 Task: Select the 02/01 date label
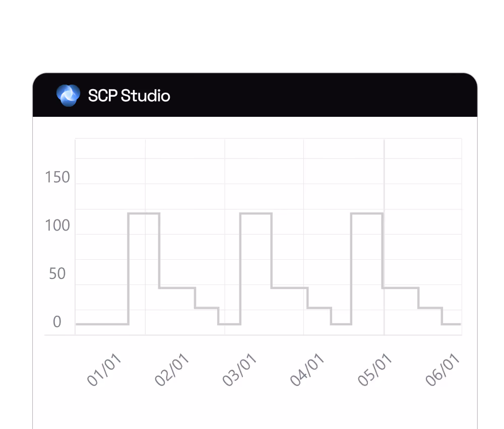coord(171,369)
